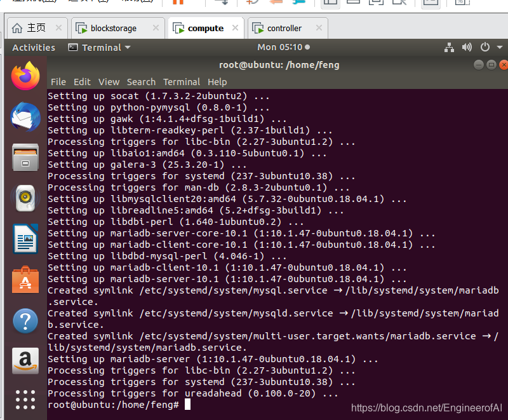Image resolution: width=508 pixels, height=420 pixels.
Task: Click 'Setting up mariadb-server (1:10.1.47' line
Action: (x=213, y=359)
